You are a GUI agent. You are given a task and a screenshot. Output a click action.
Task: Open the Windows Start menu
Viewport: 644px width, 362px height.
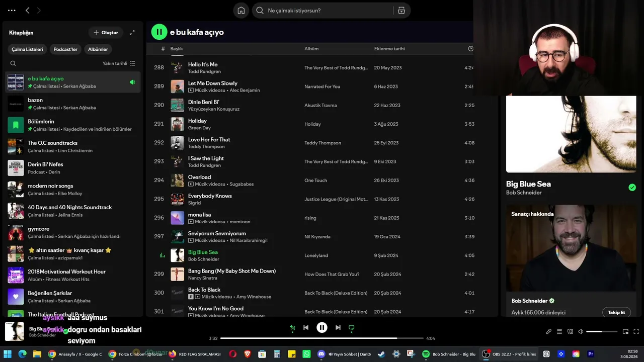8,354
